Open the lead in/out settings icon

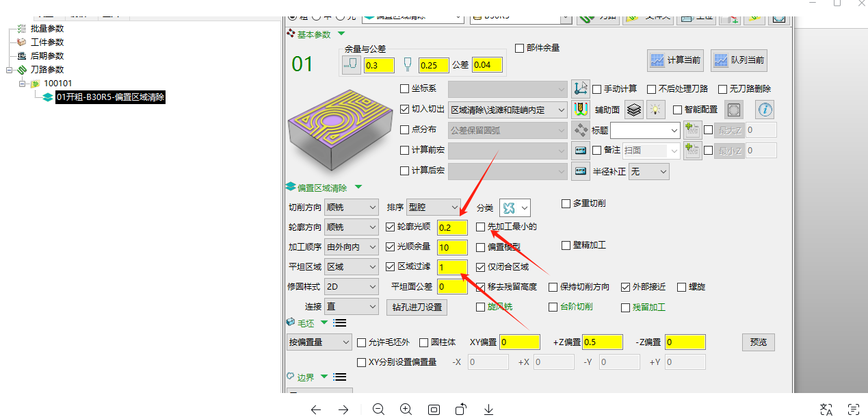[x=581, y=109]
